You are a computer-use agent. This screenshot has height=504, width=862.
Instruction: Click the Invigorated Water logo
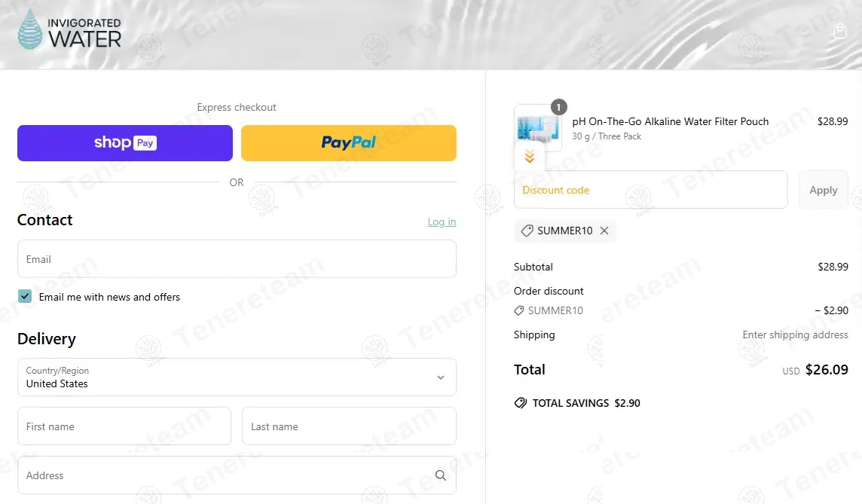click(x=69, y=30)
